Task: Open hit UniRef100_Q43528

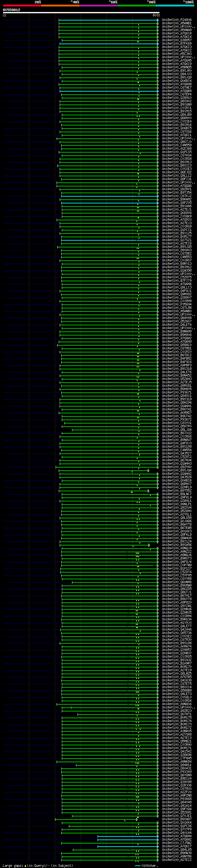Action: click(177, 477)
